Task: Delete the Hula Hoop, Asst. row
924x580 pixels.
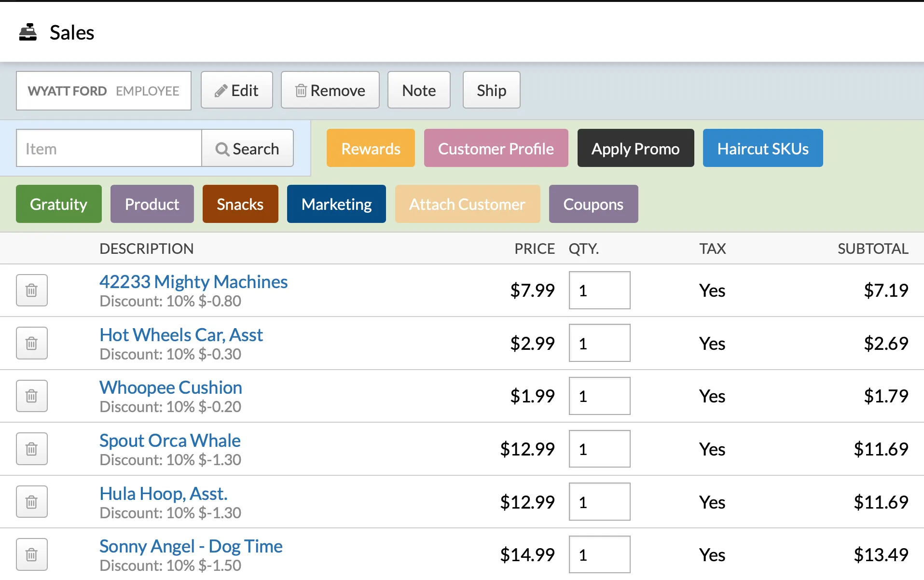Action: (x=32, y=502)
